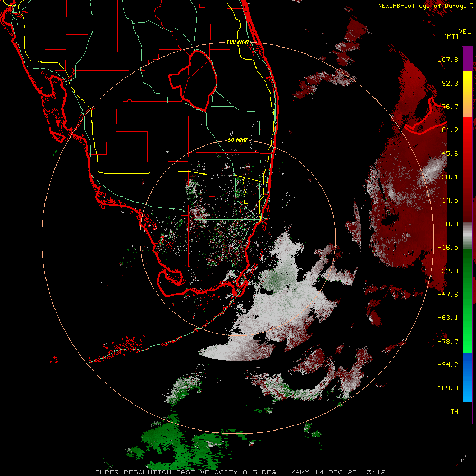The image size is (476, 476).
Task: Click the 100 NMI range ring label
Action: click(x=237, y=42)
